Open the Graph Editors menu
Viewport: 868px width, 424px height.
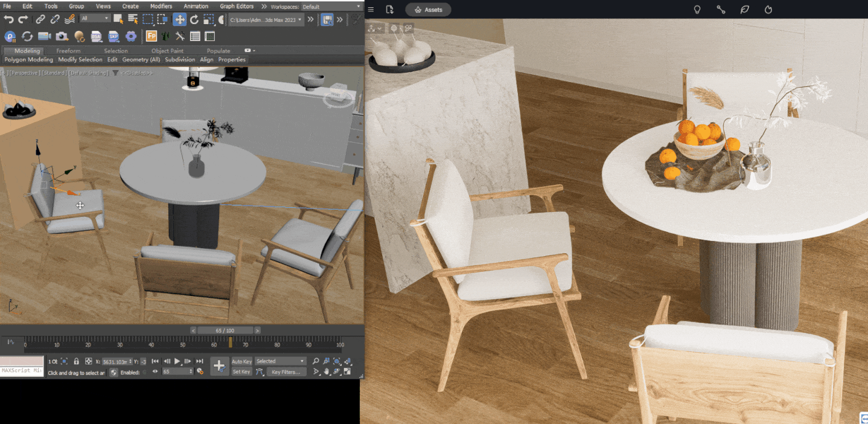(237, 6)
